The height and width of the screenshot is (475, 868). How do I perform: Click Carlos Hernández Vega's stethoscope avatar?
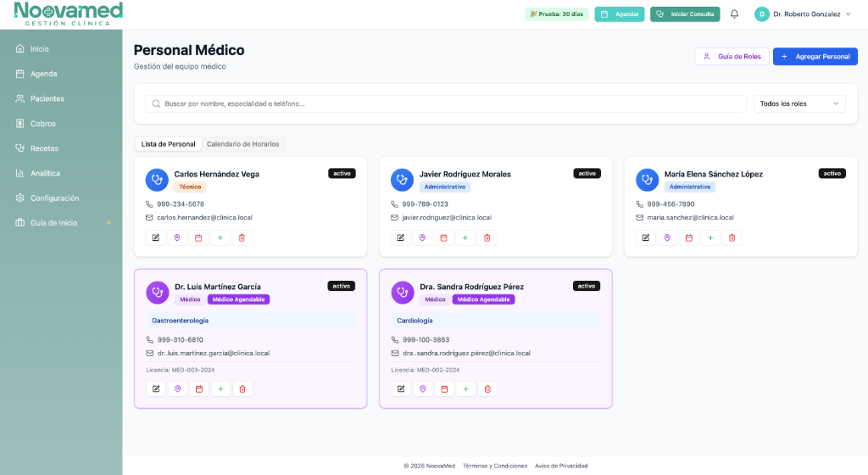pos(157,180)
